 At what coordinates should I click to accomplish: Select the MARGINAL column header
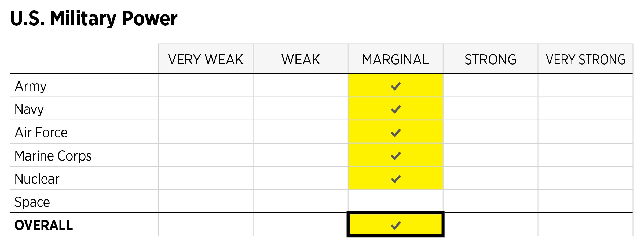(396, 59)
